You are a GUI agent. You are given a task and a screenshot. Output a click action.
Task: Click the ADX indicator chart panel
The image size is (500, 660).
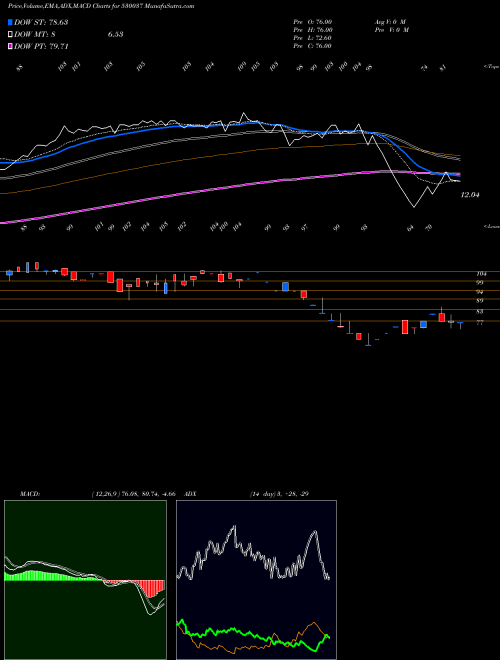point(256,580)
